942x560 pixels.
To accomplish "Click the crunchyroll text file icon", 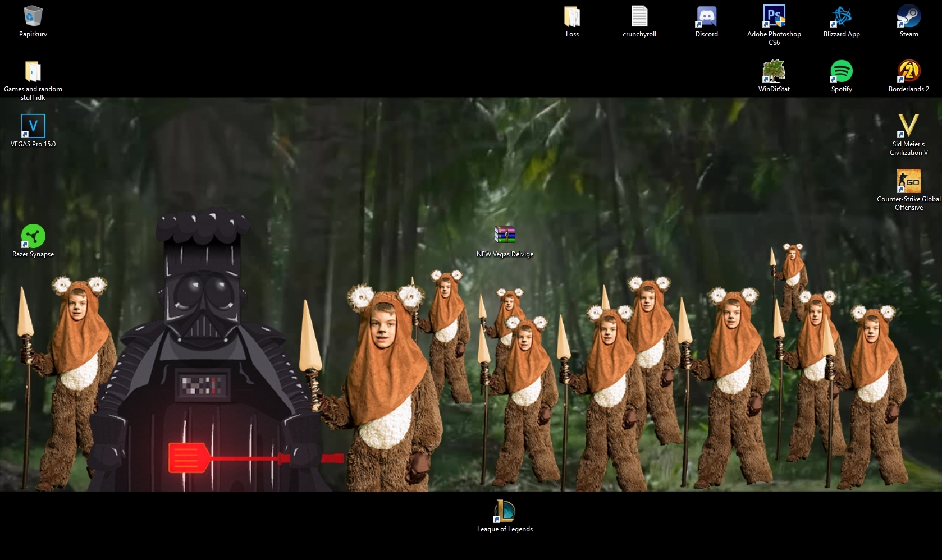I will coord(639,16).
